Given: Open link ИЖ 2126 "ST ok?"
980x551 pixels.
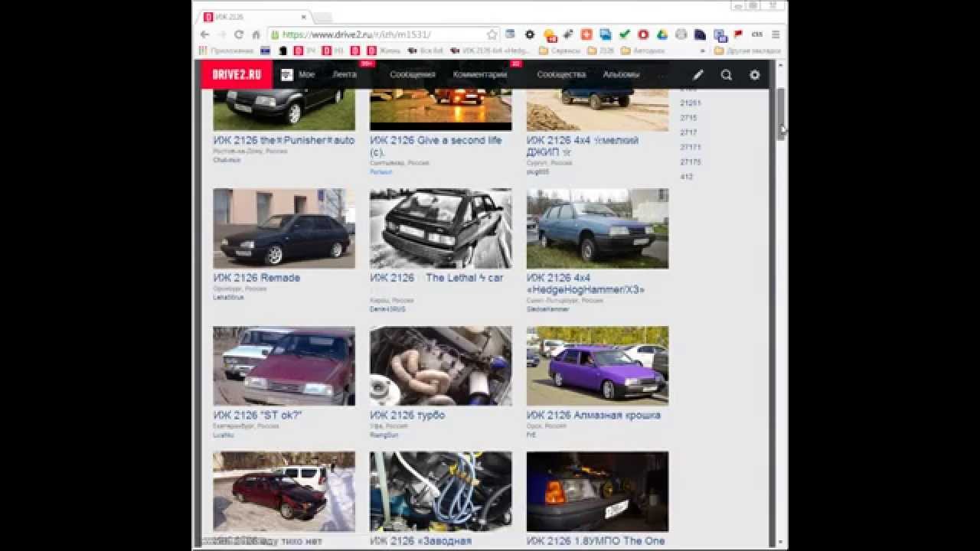Looking at the screenshot, I should click(x=257, y=416).
